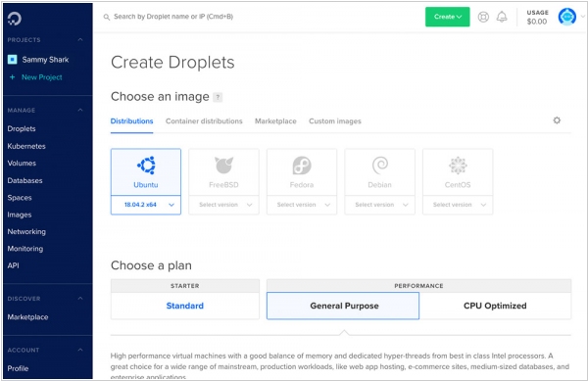Open the notifications bell icon
The height and width of the screenshot is (381, 588).
(502, 17)
